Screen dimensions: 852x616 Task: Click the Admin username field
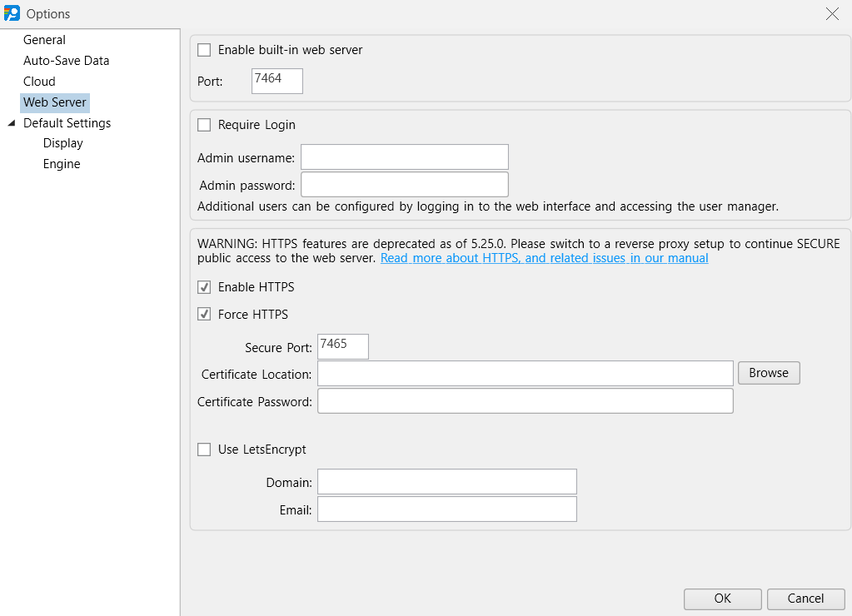pos(404,156)
